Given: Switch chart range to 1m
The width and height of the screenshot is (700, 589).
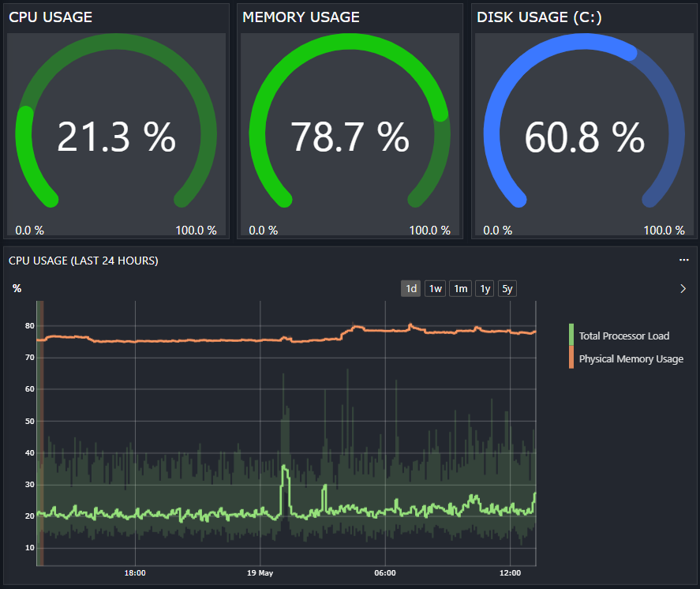Looking at the screenshot, I should click(x=460, y=289).
